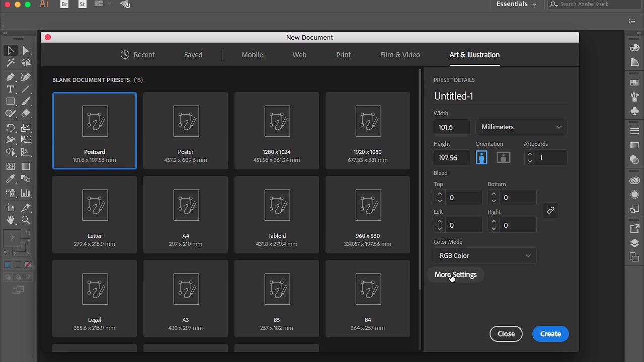Open the Brushes panel icon
This screenshot has height=362, width=644.
634,97
